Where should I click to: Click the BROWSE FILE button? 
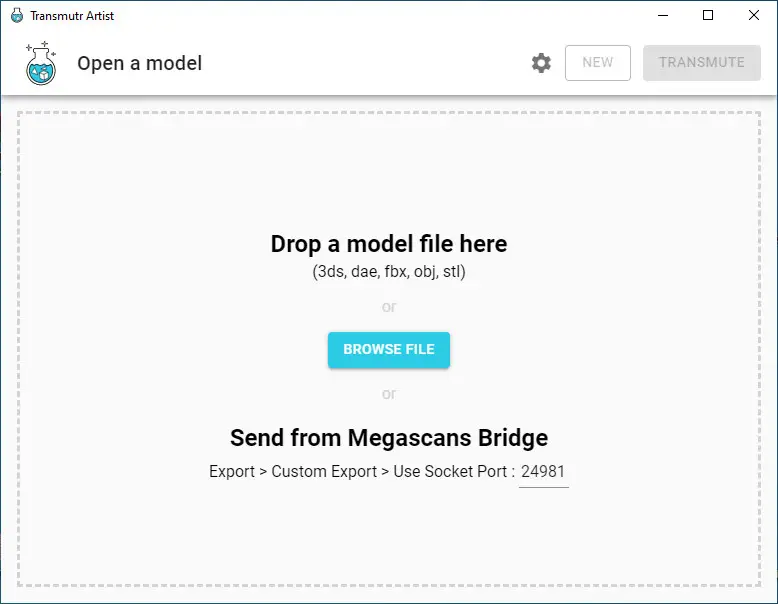pos(389,350)
